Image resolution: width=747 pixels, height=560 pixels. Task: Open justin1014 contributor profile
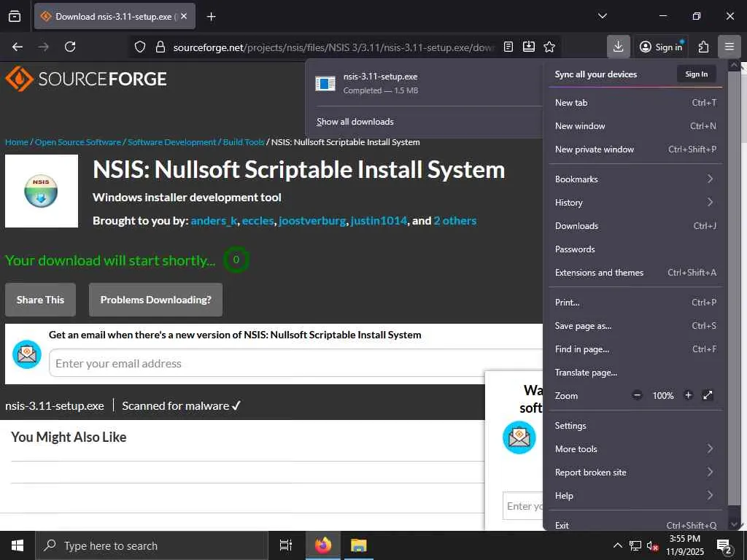coord(379,221)
